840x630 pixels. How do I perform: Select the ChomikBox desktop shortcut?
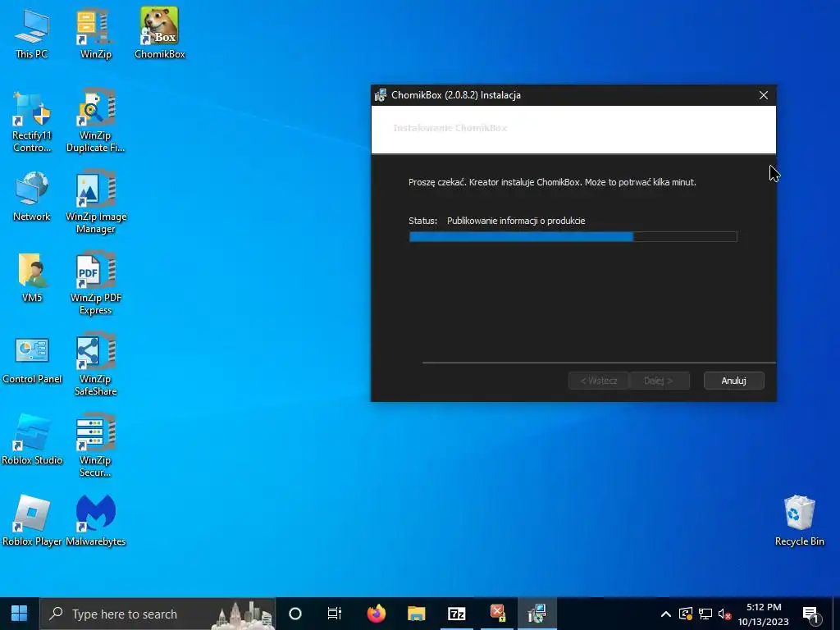[160, 33]
